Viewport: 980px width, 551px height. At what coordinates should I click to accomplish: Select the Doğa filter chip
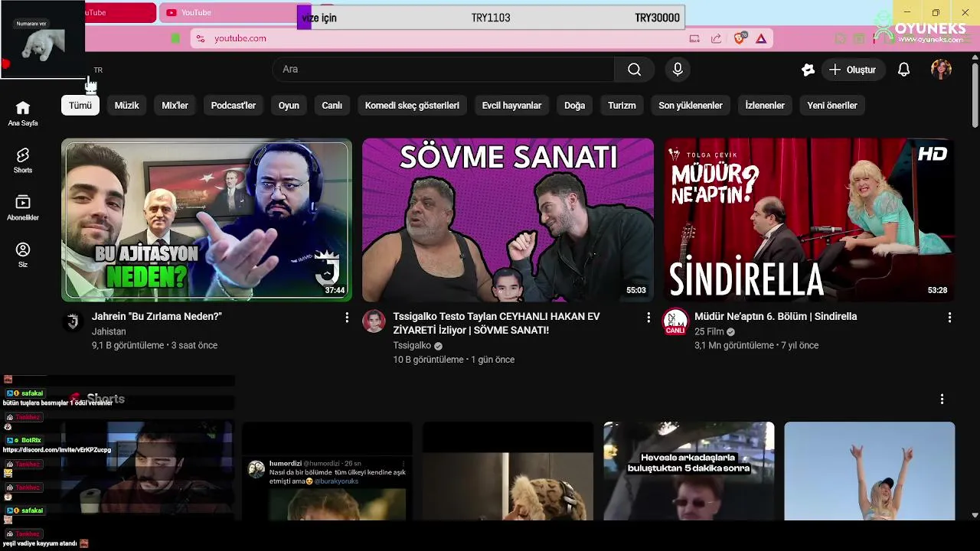pyautogui.click(x=574, y=106)
